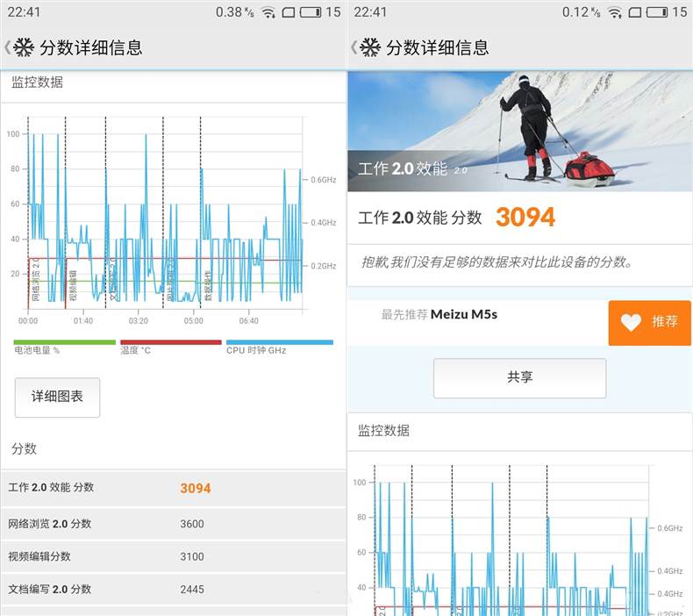693x616 pixels.
Task: Tap the skier banner image
Action: pyautogui.click(x=519, y=130)
